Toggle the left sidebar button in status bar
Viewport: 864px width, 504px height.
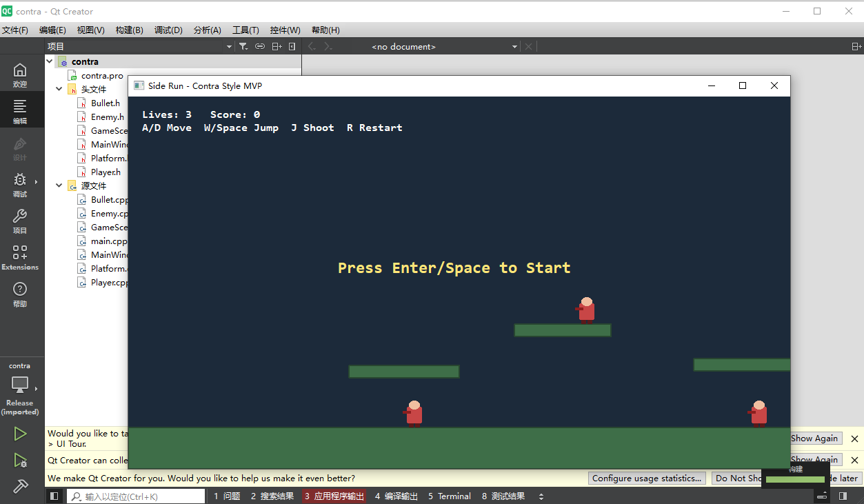pos(54,496)
